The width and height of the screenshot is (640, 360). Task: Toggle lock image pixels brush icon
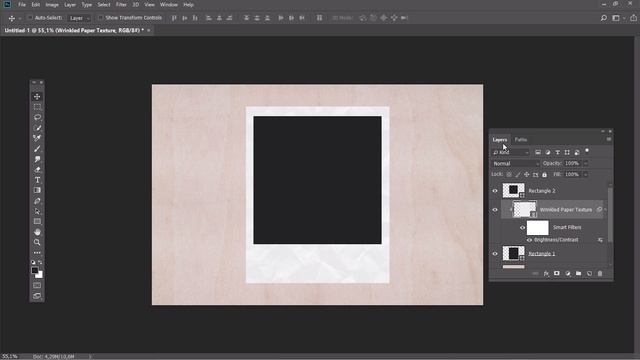pyautogui.click(x=518, y=175)
